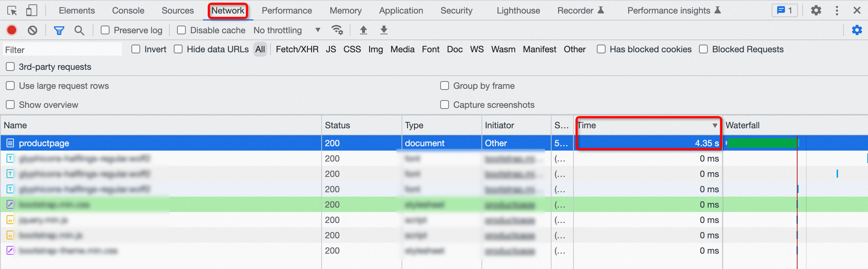Stop recording network log (red dot)
The image size is (868, 269).
tap(12, 30)
